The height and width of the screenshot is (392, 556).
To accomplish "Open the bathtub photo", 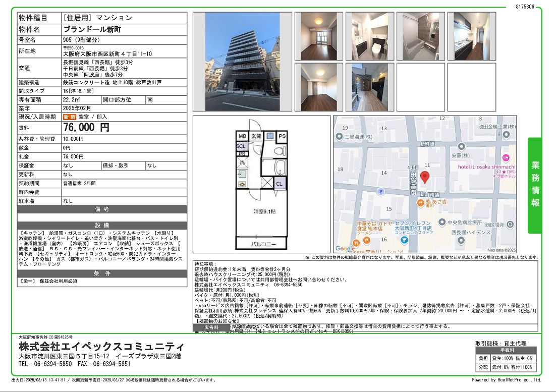I will [x=421, y=36].
